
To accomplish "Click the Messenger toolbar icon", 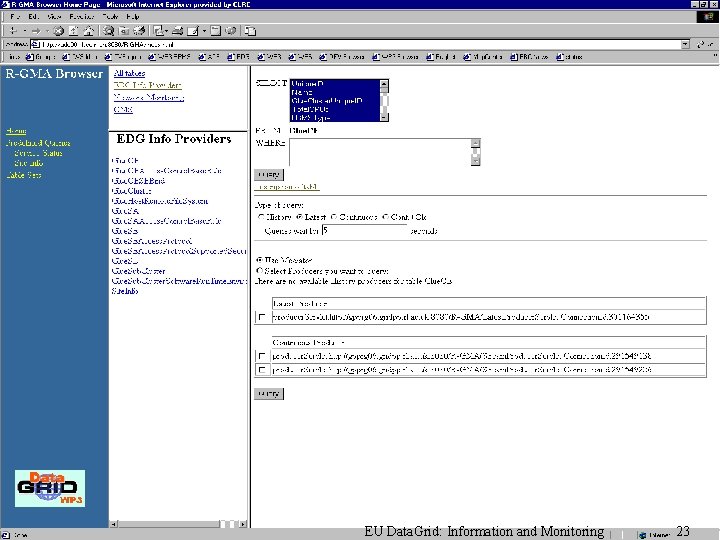I will click(x=231, y=31).
